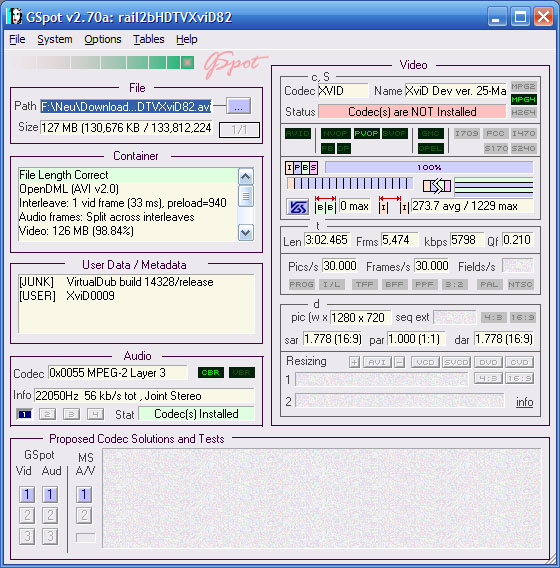Run GSpot Vid solution 1
560x568 pixels.
27,494
